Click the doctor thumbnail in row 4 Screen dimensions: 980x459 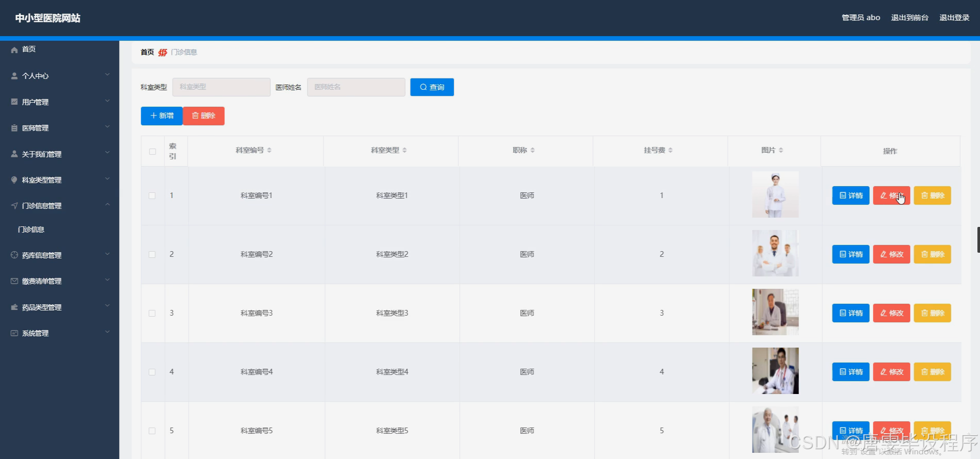coord(775,371)
